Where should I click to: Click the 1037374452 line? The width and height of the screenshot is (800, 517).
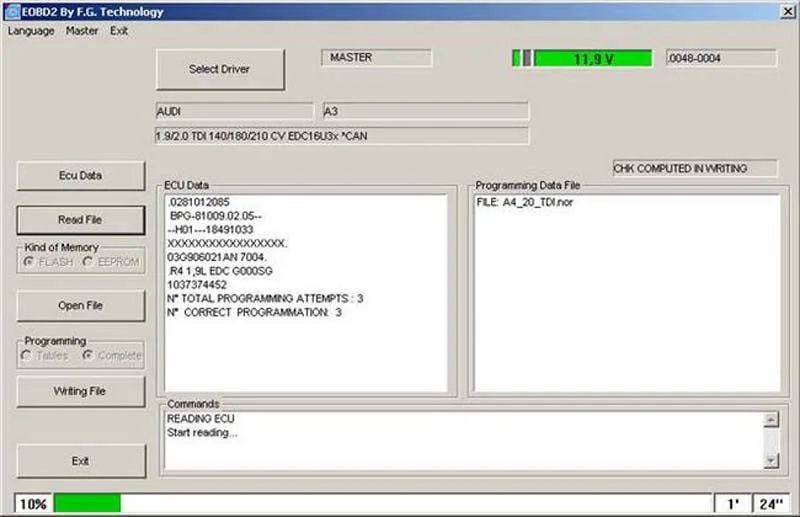(x=197, y=285)
